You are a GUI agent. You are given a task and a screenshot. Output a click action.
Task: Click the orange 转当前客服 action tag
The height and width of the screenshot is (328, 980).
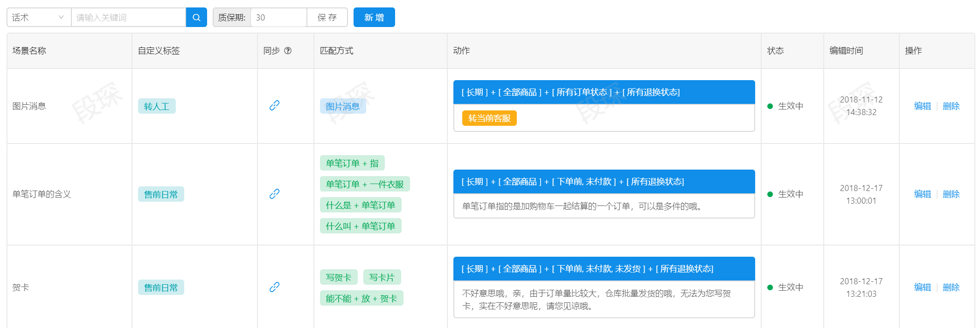click(489, 118)
